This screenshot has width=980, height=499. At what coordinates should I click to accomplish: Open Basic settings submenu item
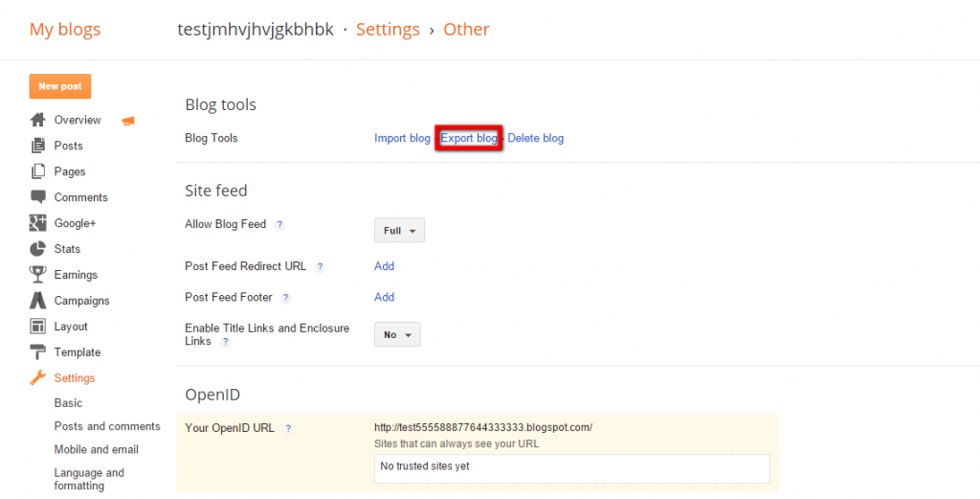(x=68, y=403)
